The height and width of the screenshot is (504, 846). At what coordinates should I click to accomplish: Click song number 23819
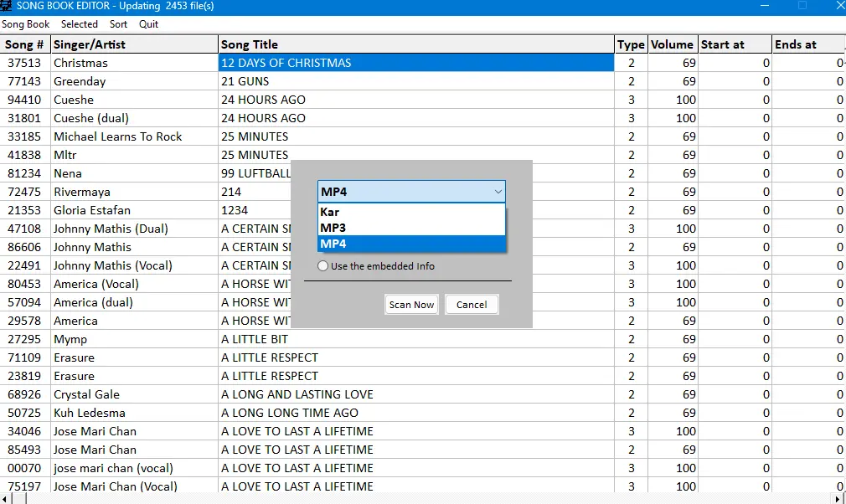(25, 376)
